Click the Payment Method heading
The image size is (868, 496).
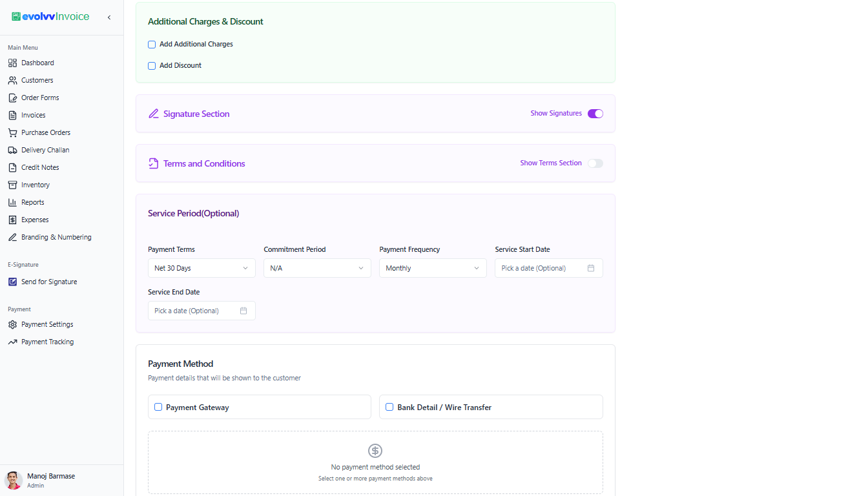coord(181,364)
